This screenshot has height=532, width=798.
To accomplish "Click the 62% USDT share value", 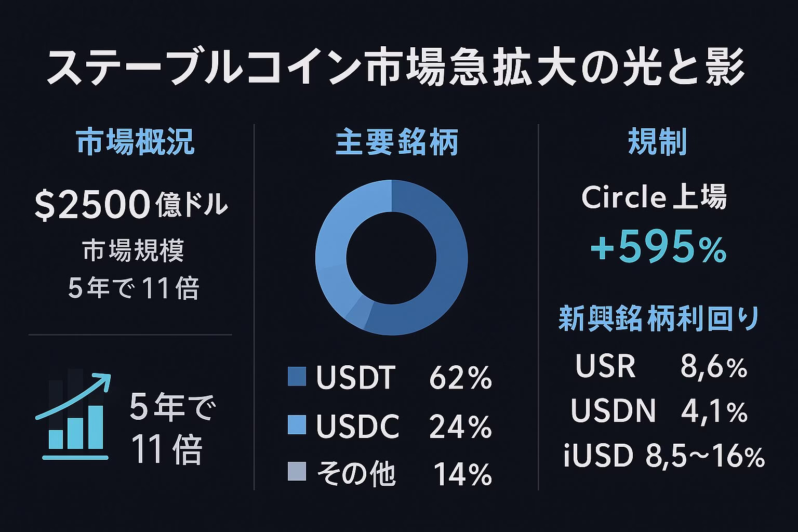I will 461,378.
